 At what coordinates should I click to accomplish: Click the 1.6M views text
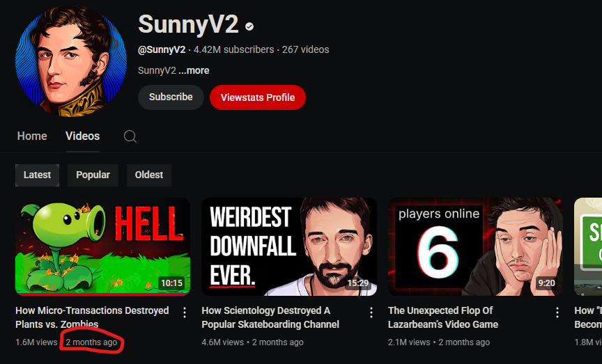click(x=36, y=342)
